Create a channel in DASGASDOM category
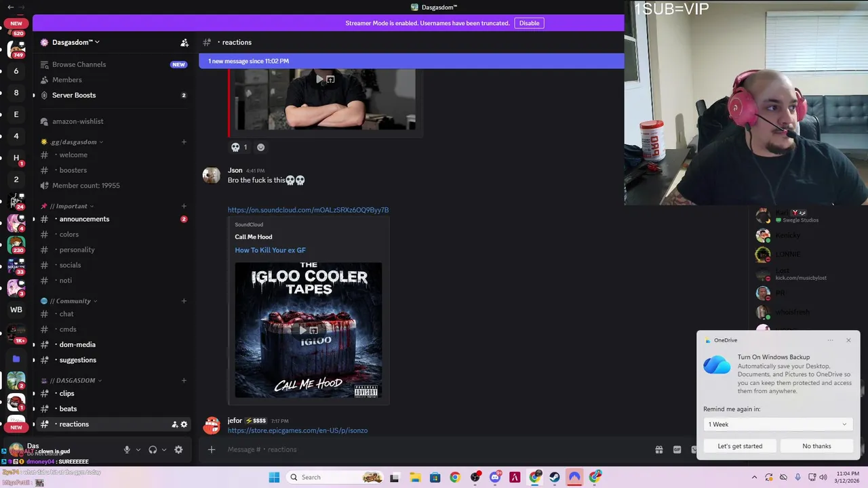This screenshot has width=868, height=488. 184,380
